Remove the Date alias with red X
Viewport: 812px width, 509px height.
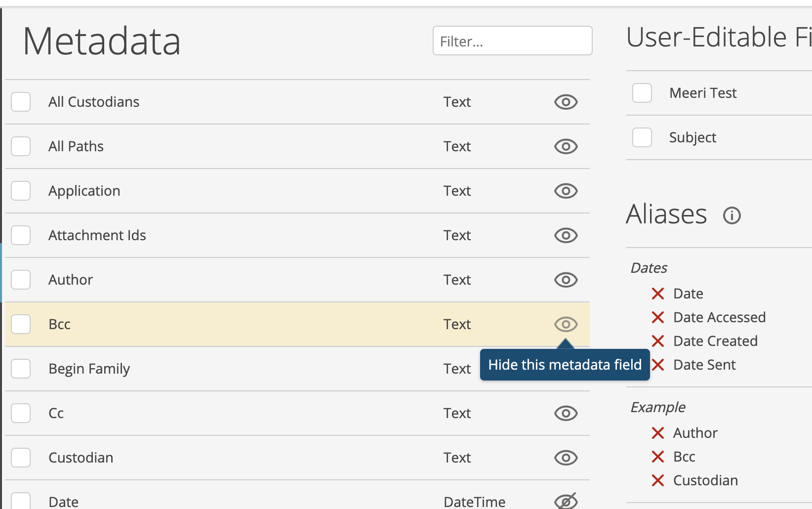(658, 294)
